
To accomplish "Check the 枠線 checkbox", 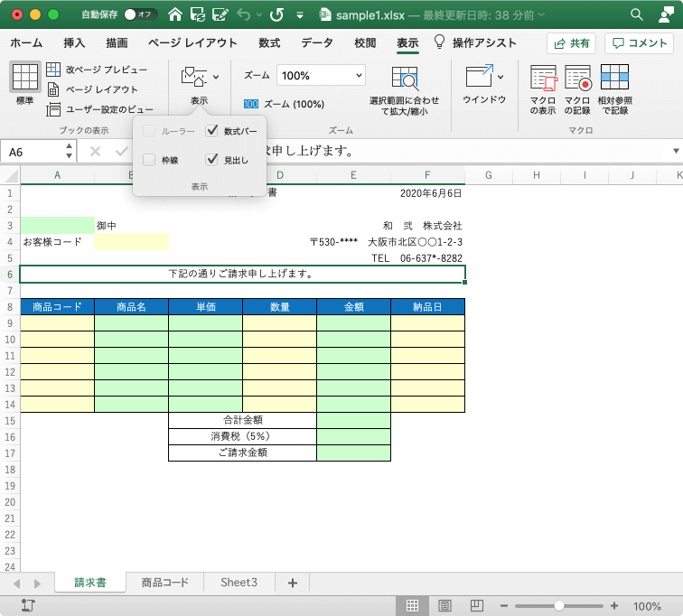I will [149, 160].
